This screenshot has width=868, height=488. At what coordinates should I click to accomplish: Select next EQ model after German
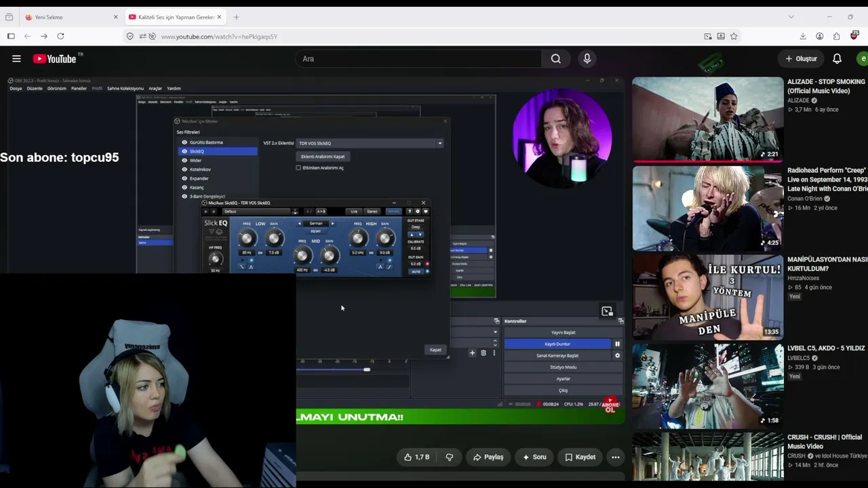pos(332,224)
